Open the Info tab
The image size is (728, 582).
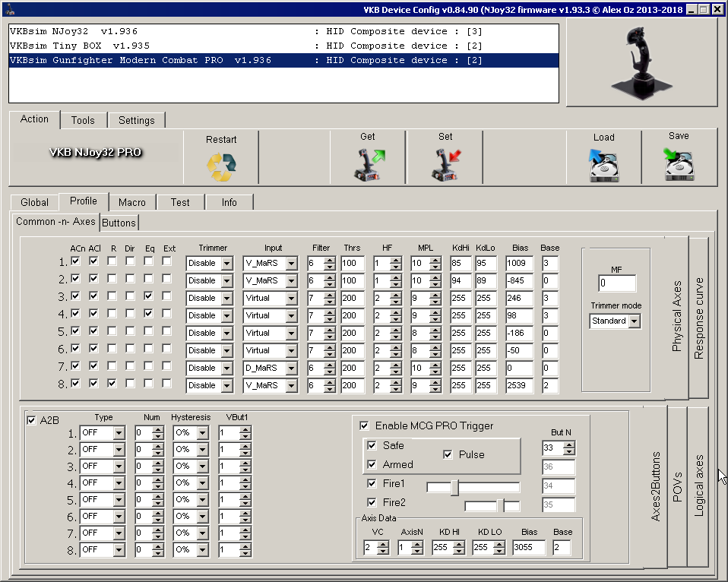[229, 202]
